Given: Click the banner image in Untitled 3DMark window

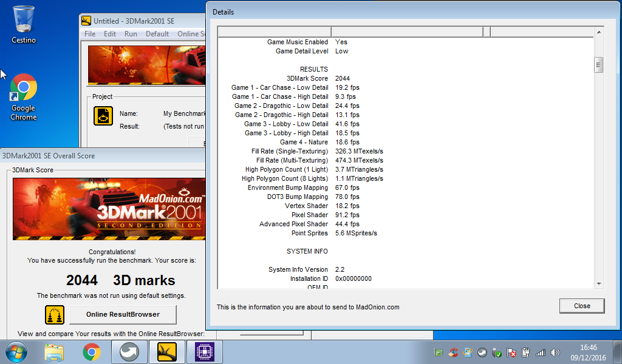Looking at the screenshot, I should pyautogui.click(x=147, y=65).
